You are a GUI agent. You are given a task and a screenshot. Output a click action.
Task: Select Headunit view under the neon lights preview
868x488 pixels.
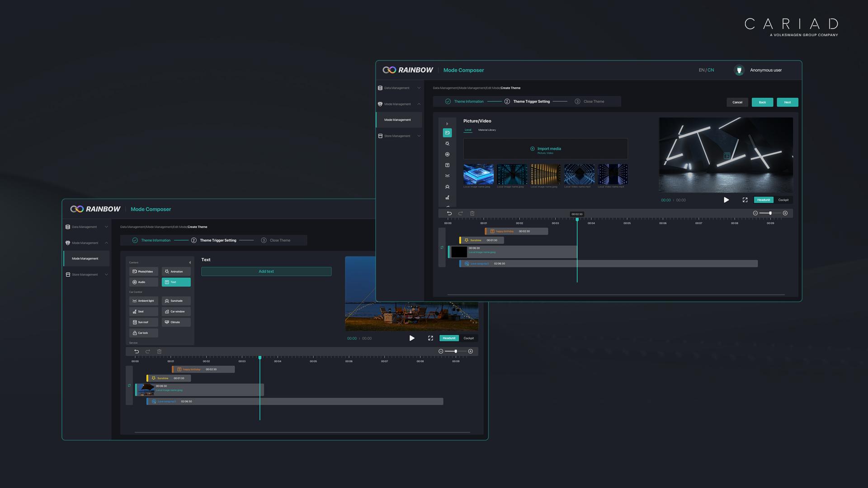(x=764, y=200)
